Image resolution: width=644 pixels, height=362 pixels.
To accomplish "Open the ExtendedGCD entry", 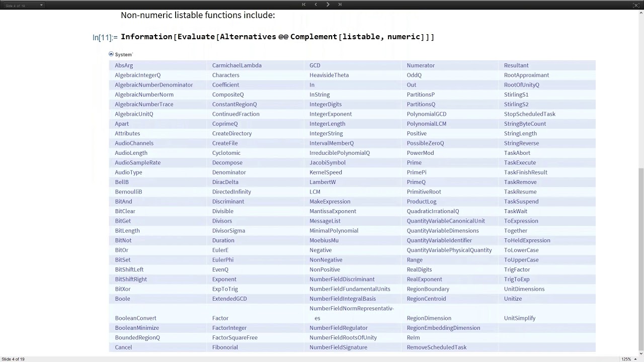I will point(229,299).
